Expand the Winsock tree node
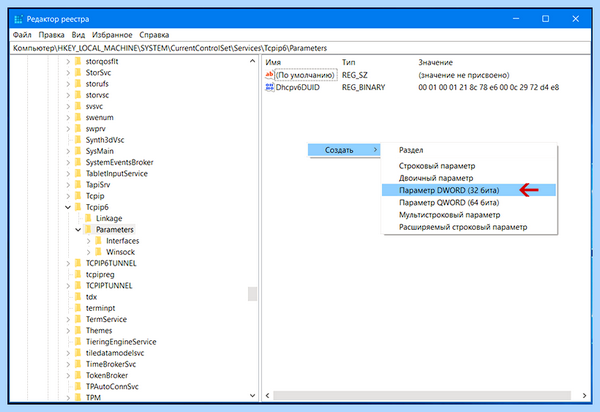Viewport: 600px width, 412px height. tap(88, 252)
